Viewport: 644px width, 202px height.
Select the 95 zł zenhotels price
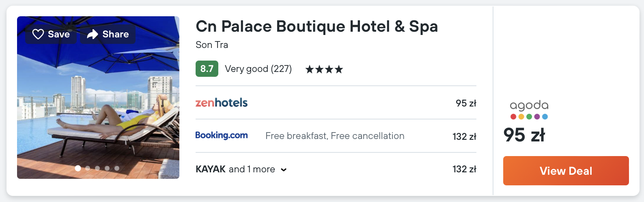[465, 103]
